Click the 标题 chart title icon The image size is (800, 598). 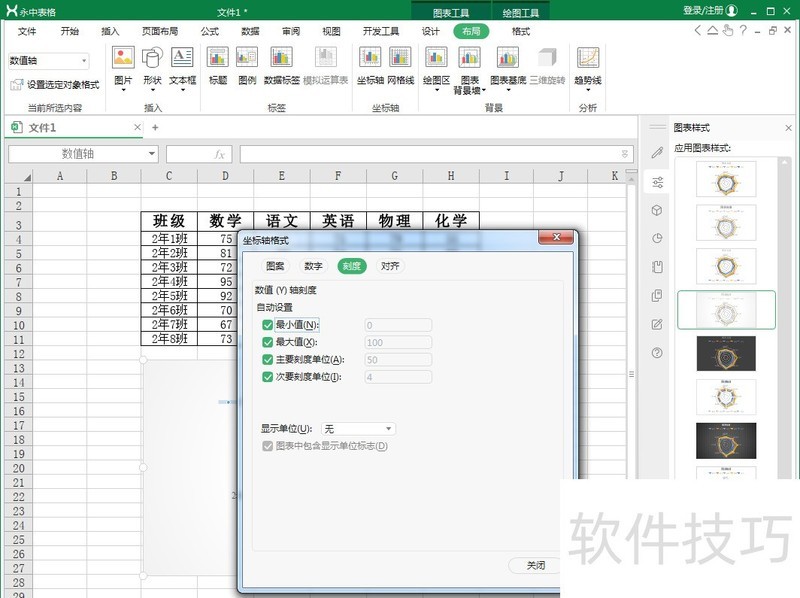pos(218,58)
